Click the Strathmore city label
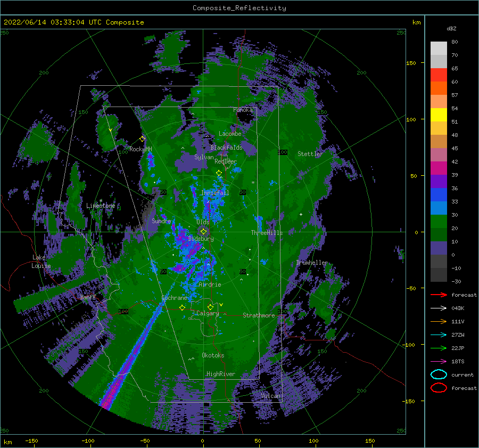Viewport: 479px width, 448px height. [259, 315]
